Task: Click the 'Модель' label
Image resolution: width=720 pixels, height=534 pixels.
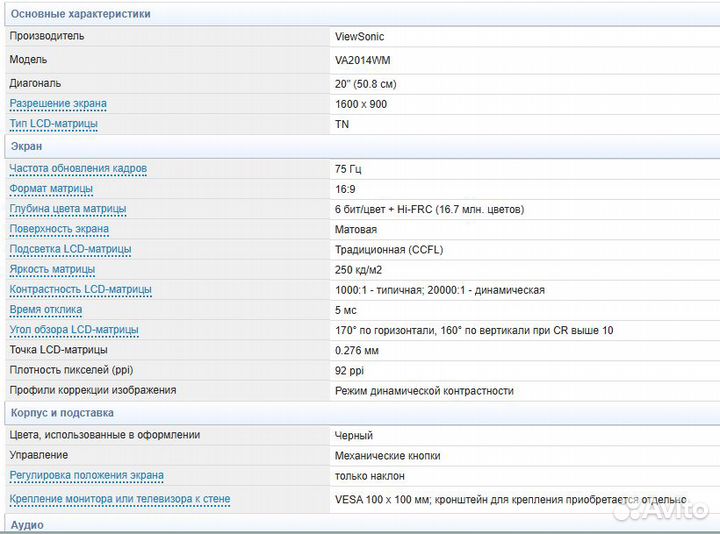Action: (28, 60)
